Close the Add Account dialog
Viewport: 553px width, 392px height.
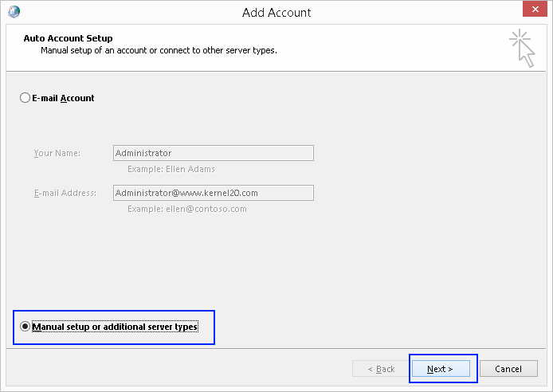click(535, 10)
